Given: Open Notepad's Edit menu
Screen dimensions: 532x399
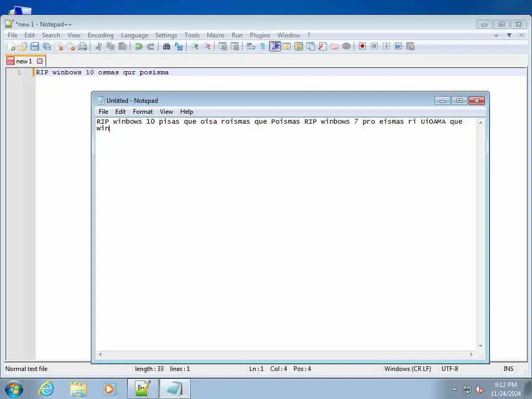Looking at the screenshot, I should pyautogui.click(x=121, y=112).
